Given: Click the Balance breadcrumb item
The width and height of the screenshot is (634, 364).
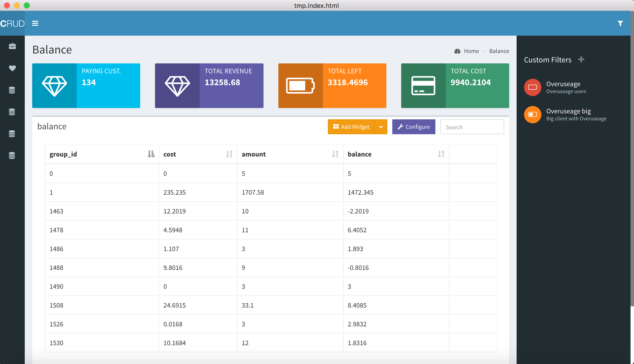Looking at the screenshot, I should click(x=499, y=51).
